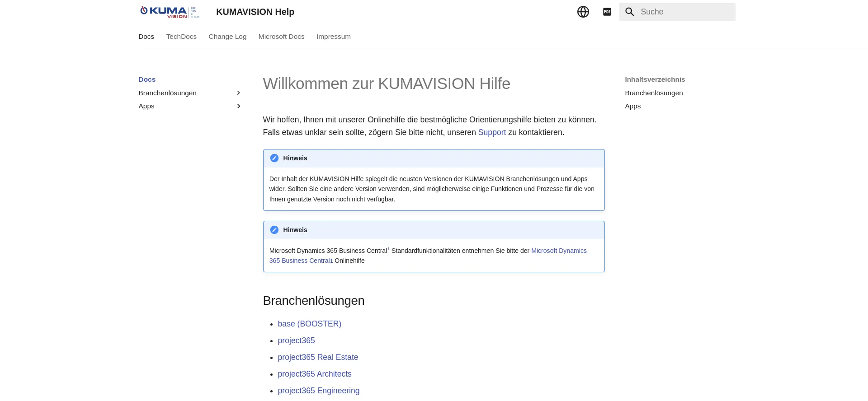The height and width of the screenshot is (401, 868).
Task: Click the second Hinweis title
Action: pos(295,230)
